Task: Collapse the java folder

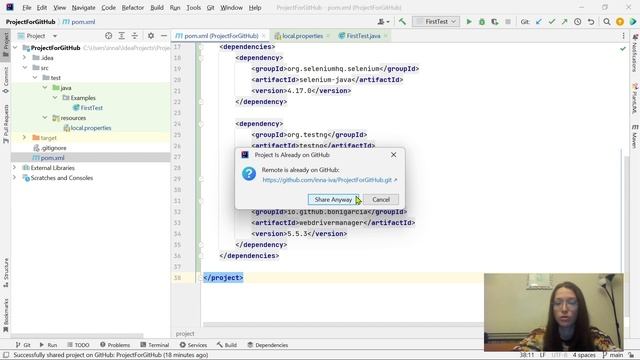Action: (45, 87)
